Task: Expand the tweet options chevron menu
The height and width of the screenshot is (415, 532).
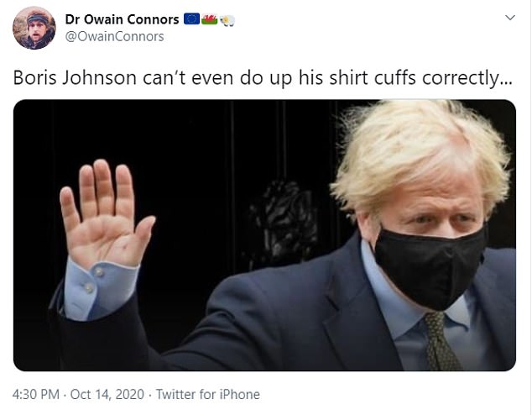Action: (x=510, y=18)
